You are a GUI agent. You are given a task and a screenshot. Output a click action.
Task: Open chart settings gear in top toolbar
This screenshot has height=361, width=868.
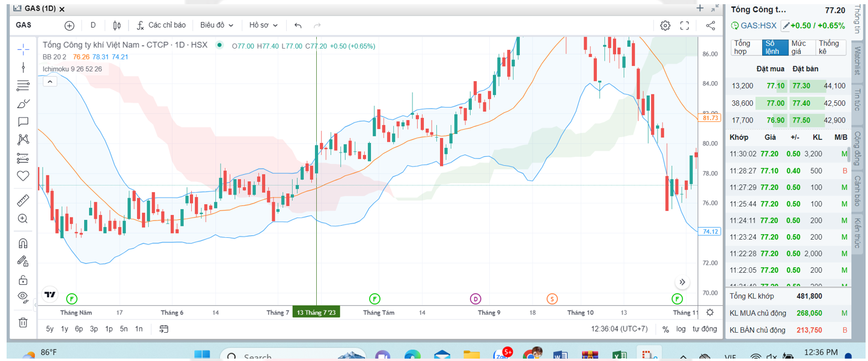click(665, 25)
